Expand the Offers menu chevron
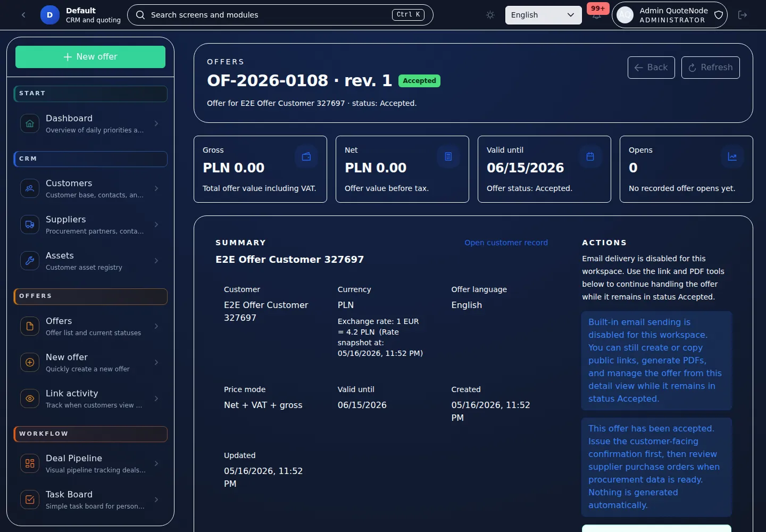 point(156,326)
